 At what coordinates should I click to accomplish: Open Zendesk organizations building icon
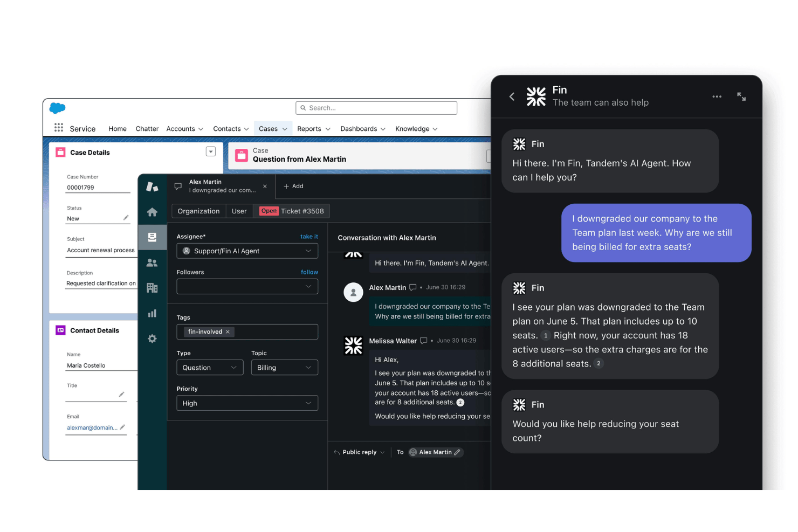152,288
